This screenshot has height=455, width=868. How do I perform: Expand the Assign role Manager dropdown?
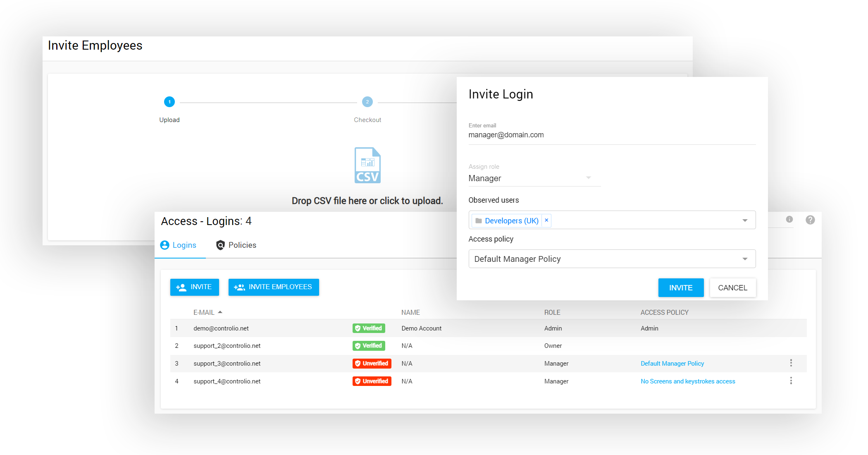(588, 178)
